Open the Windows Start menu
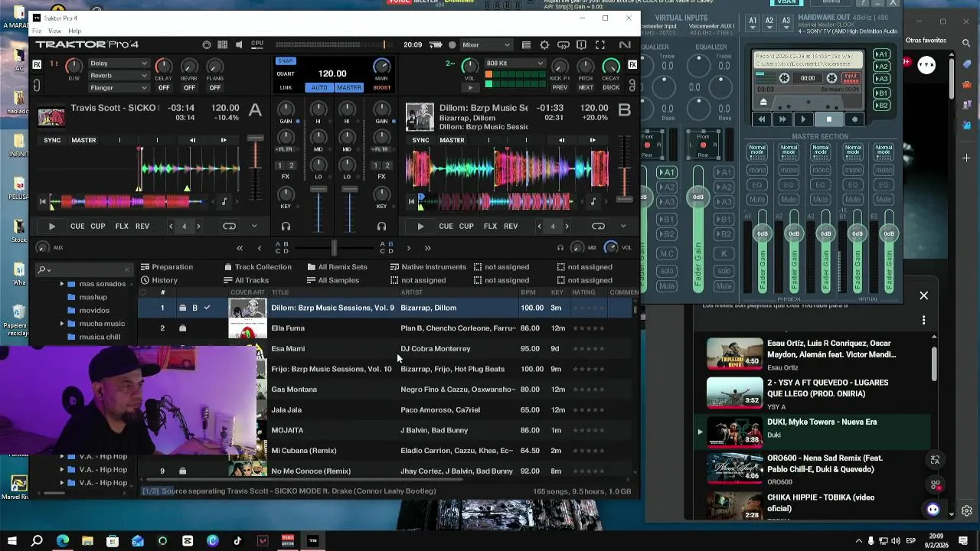 point(11,541)
